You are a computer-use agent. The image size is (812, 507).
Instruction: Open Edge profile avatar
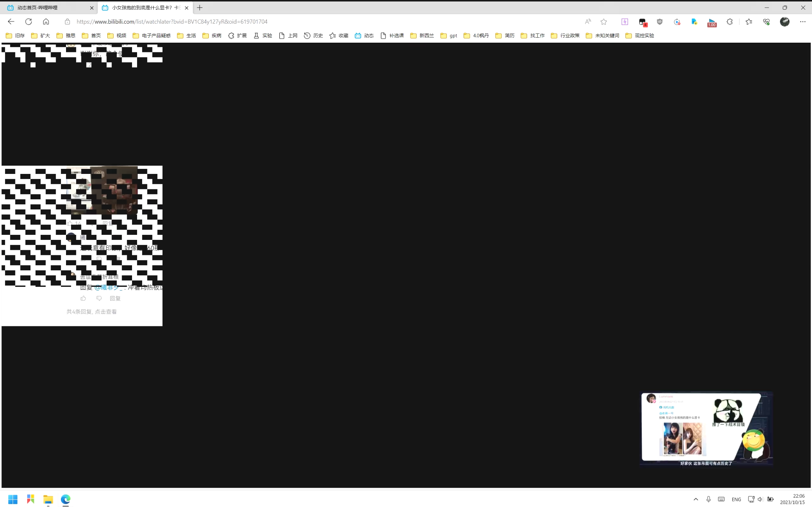click(x=785, y=22)
